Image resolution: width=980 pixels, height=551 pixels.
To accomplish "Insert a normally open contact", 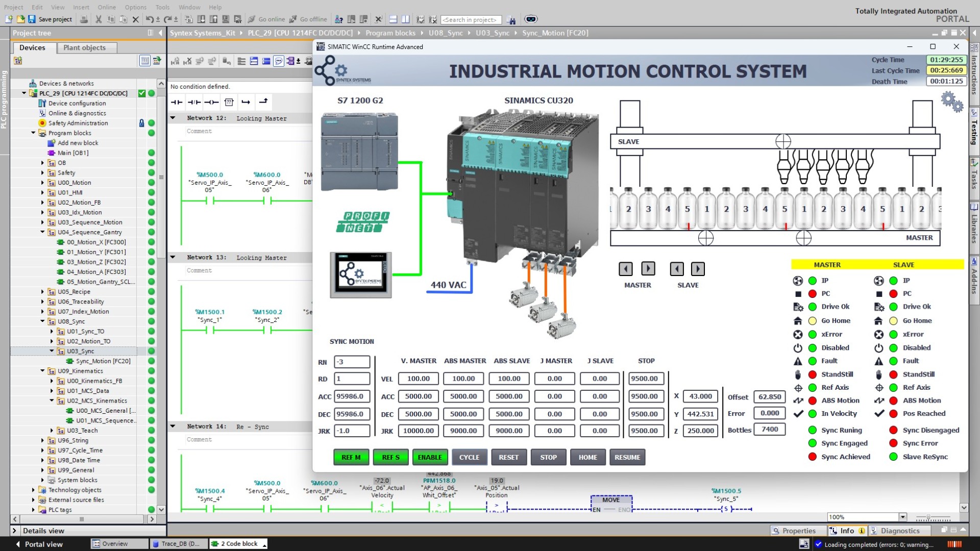I will pyautogui.click(x=177, y=102).
